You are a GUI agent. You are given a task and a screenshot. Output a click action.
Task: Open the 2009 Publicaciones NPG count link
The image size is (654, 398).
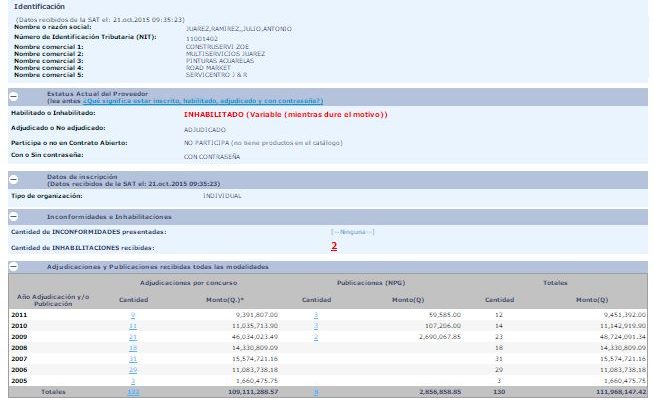(316, 337)
